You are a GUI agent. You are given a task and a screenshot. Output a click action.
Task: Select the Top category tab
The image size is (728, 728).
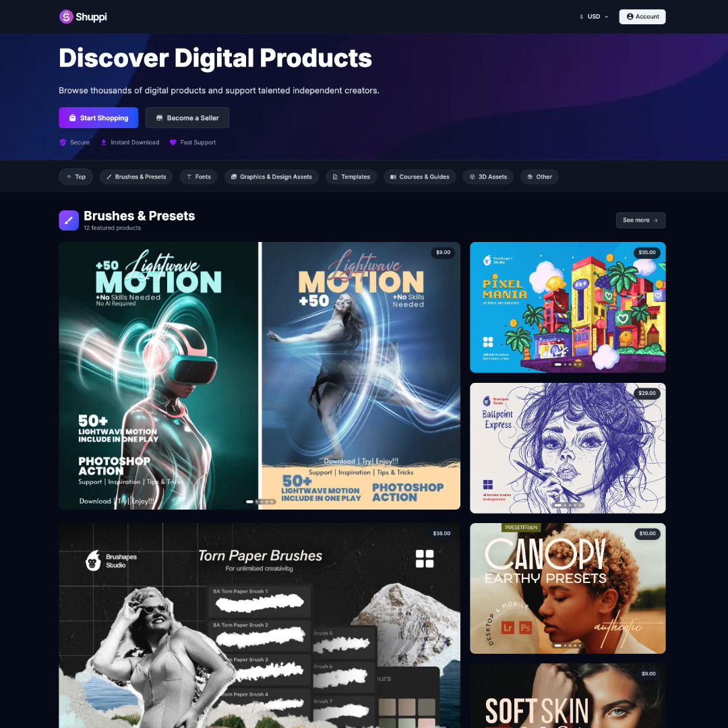(x=75, y=177)
